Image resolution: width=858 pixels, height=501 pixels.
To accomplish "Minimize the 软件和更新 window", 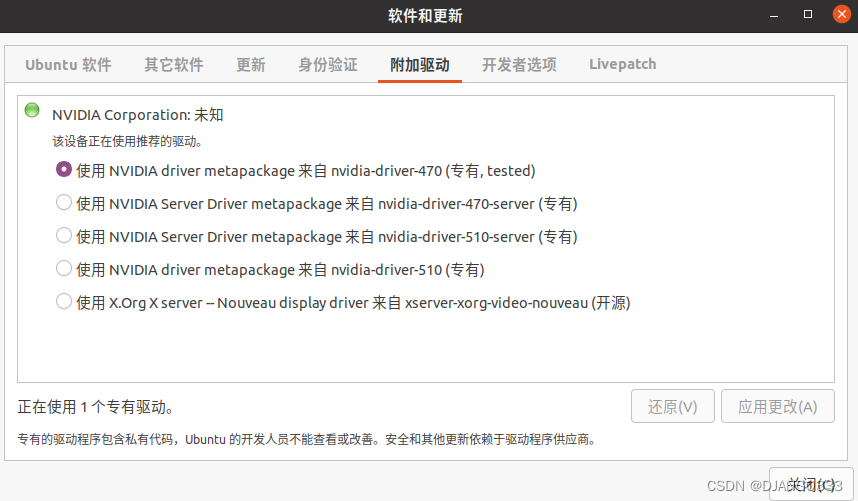I will point(774,15).
